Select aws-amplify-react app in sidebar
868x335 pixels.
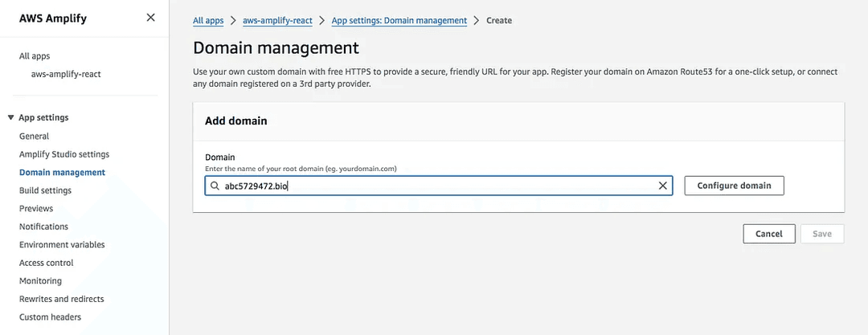(x=66, y=74)
